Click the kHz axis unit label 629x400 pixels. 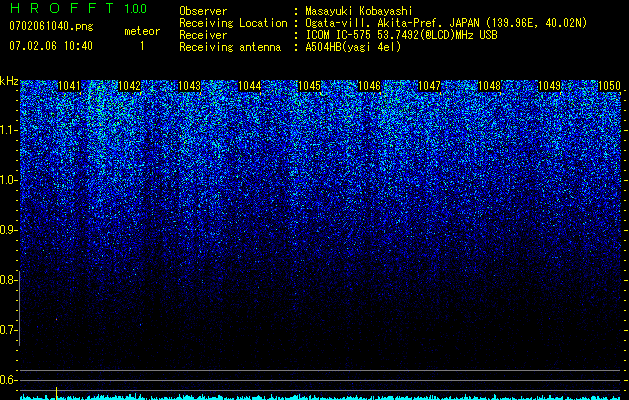[x=9, y=81]
